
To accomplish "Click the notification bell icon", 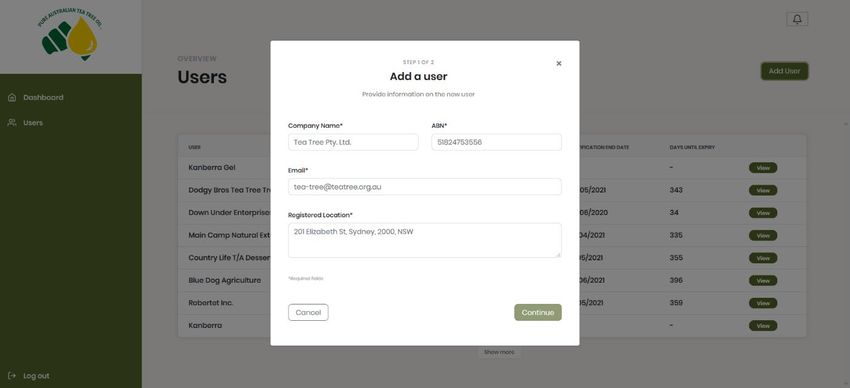I will pos(797,19).
